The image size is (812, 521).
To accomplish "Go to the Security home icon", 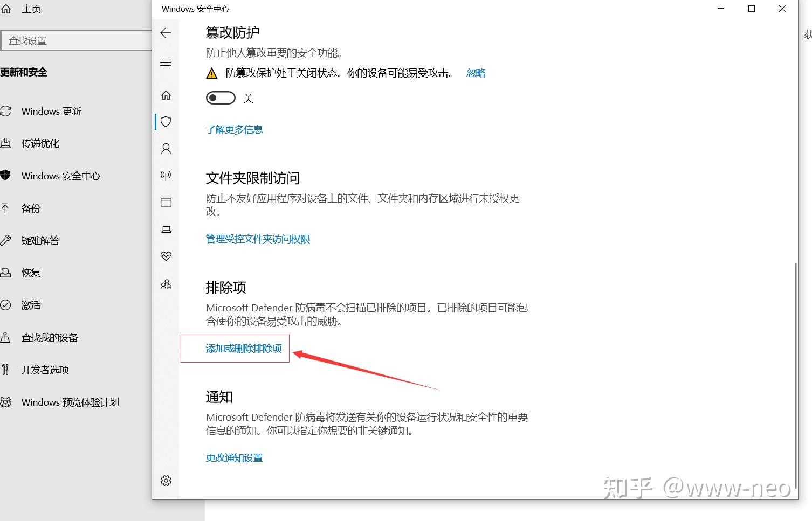I will coord(166,95).
